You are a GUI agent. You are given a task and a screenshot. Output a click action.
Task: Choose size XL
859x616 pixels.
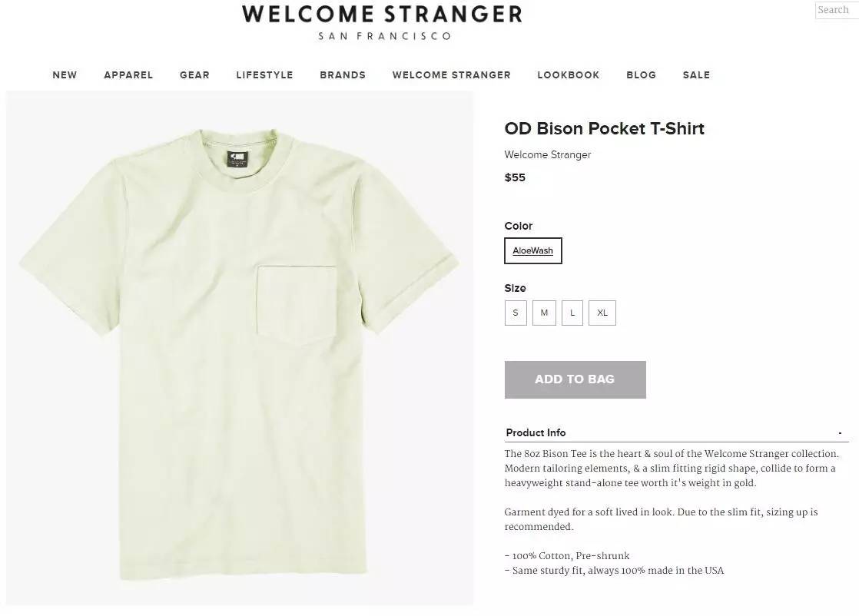point(602,313)
